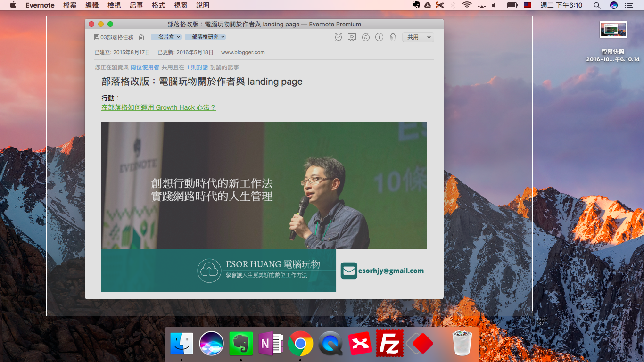Click the Bluetooth status icon
The image size is (644, 362).
tap(453, 5)
